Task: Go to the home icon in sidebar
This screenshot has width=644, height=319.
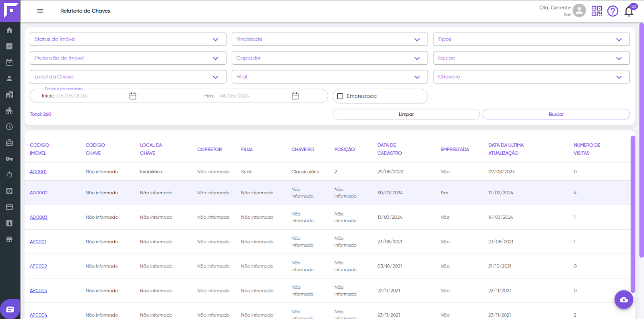Action: tap(10, 30)
